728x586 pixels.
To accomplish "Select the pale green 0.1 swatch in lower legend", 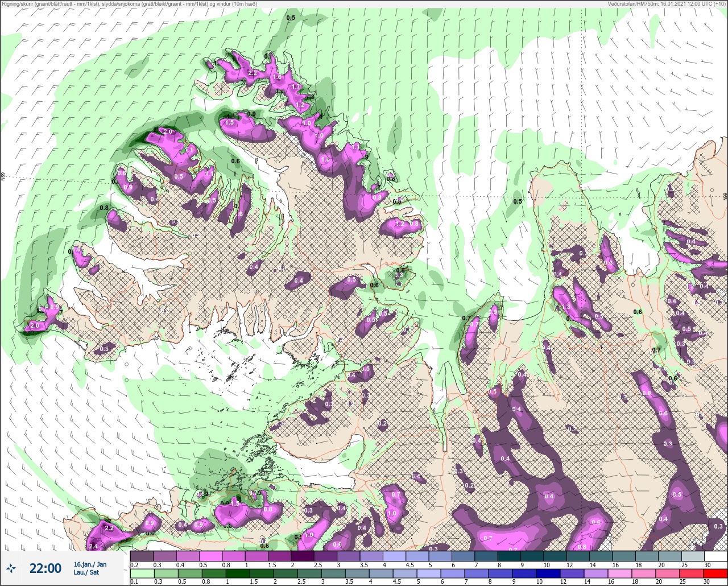I will (142, 574).
